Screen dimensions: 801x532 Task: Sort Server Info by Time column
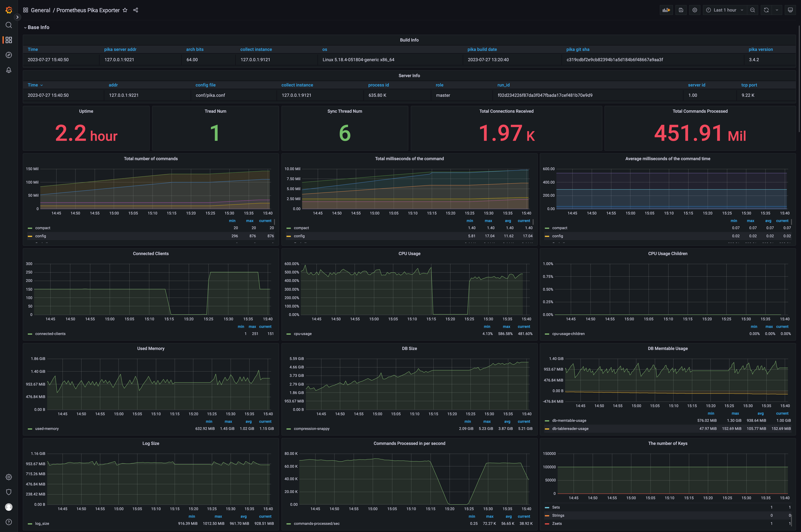[x=35, y=85]
